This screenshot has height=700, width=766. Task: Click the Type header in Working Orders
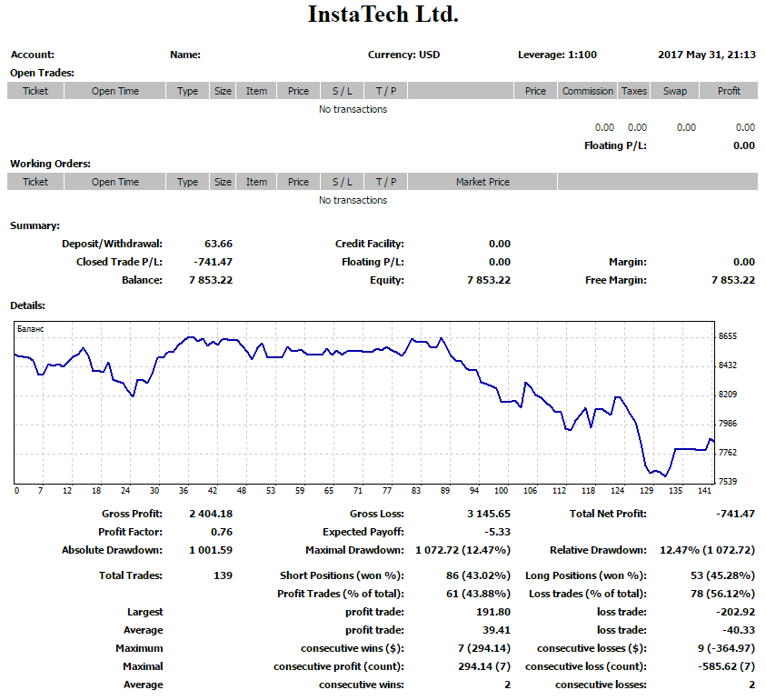tap(187, 182)
